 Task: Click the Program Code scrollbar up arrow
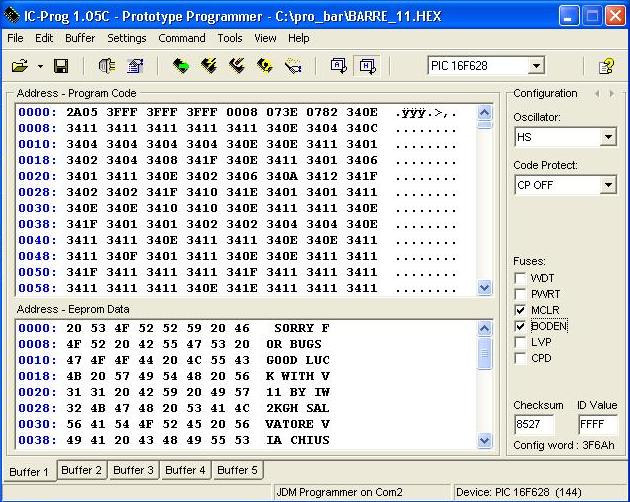click(x=485, y=113)
